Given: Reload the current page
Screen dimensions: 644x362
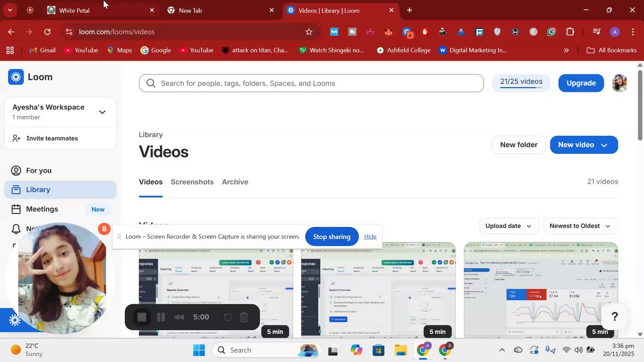Looking at the screenshot, I should (47, 32).
